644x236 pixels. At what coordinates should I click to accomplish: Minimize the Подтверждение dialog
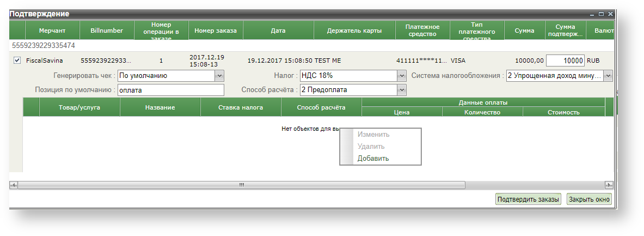click(x=592, y=14)
